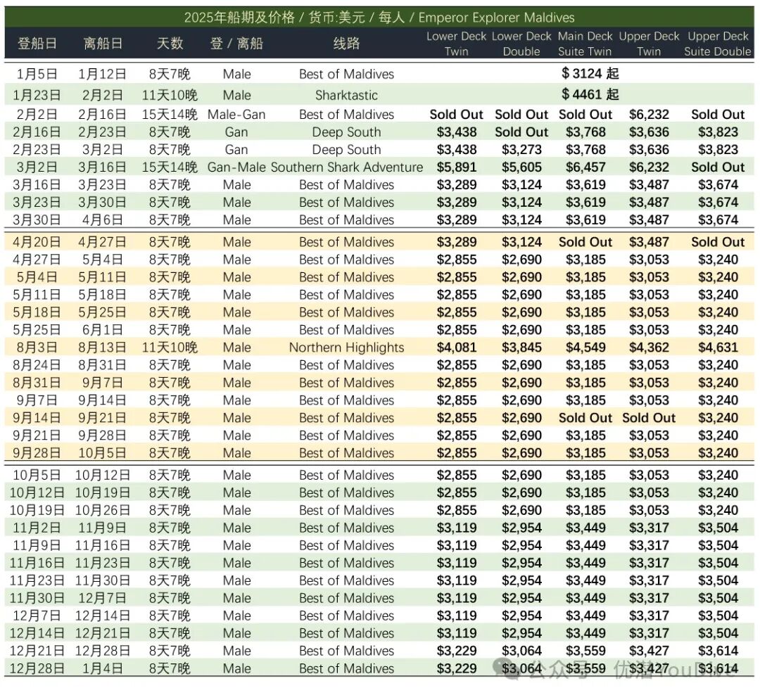Screen dimensions: 760x700
Task: Click boarding date '1月5日'
Action: point(37,74)
